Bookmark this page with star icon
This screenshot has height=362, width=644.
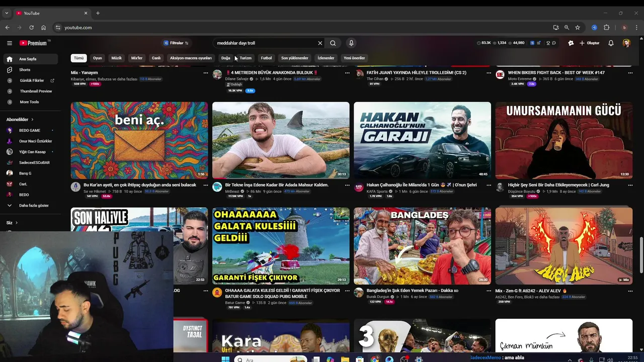578,28
